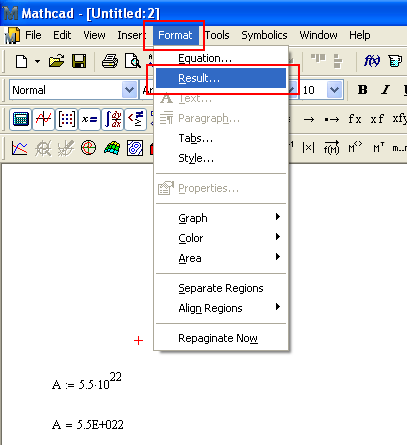This screenshot has width=409, height=445.
Task: Open the File menu
Action: coord(33,35)
